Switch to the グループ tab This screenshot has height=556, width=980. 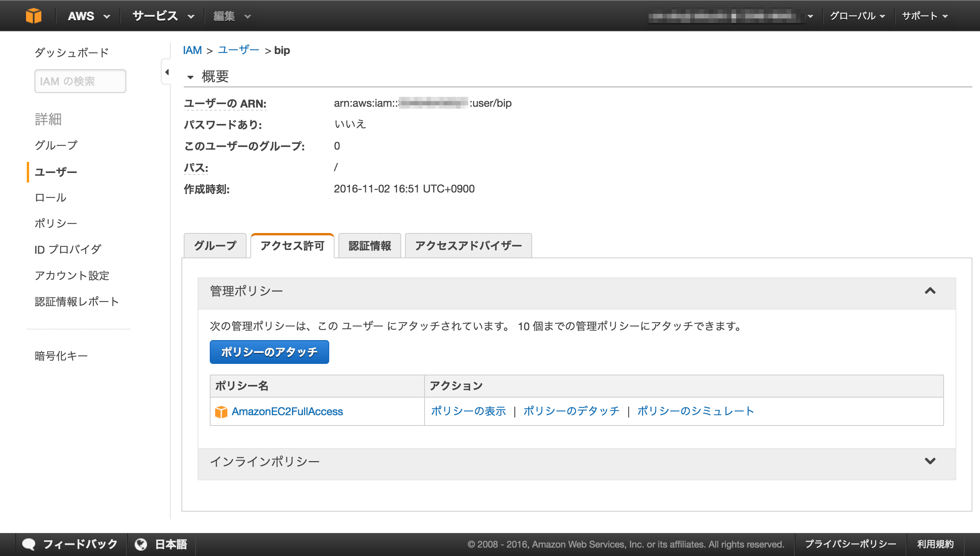pyautogui.click(x=215, y=246)
